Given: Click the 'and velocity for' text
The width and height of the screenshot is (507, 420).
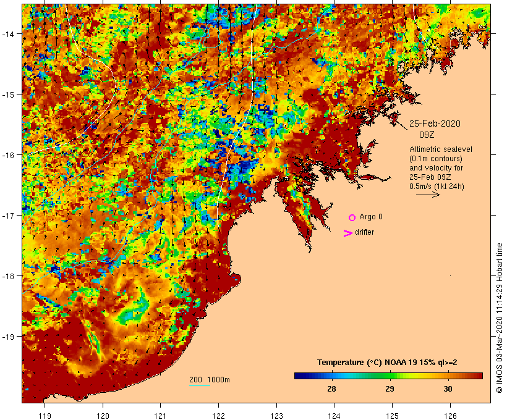Looking at the screenshot, I should (436, 167).
